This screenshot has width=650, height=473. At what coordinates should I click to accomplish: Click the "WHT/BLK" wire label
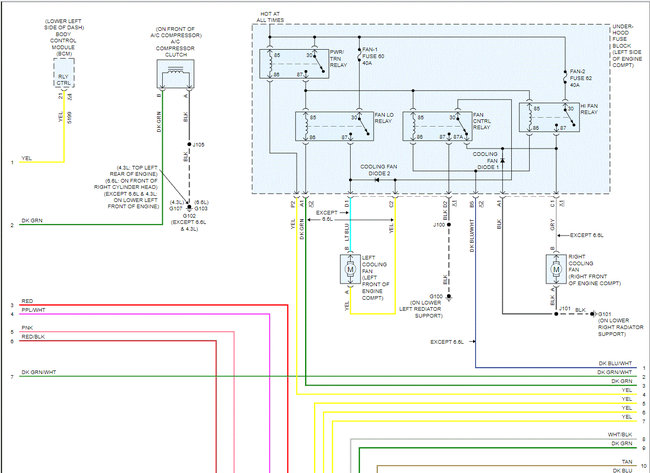click(x=620, y=434)
